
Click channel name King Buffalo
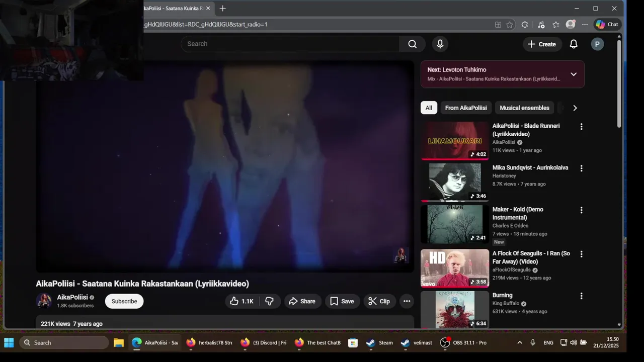click(x=506, y=304)
